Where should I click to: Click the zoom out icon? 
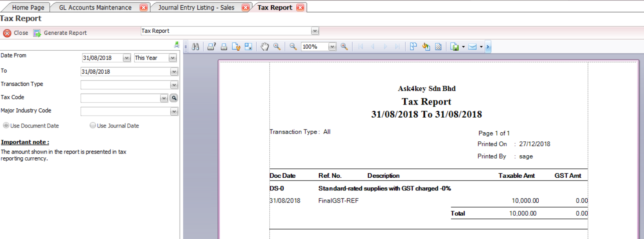(293, 47)
